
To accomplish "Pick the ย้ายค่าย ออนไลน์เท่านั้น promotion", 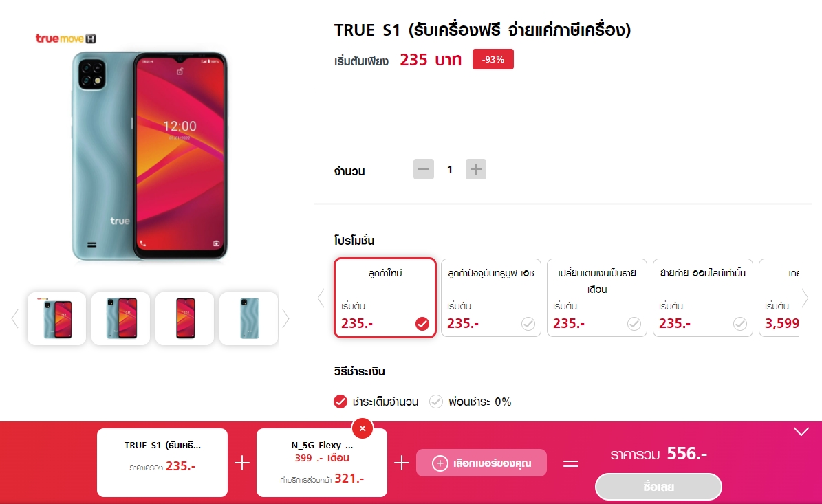I will point(703,298).
